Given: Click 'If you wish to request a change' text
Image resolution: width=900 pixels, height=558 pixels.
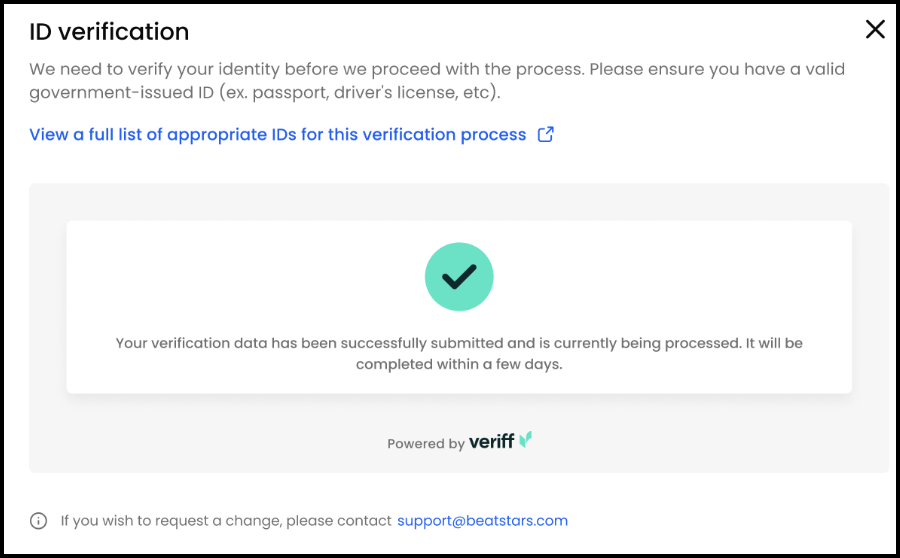Looking at the screenshot, I should point(171,521).
